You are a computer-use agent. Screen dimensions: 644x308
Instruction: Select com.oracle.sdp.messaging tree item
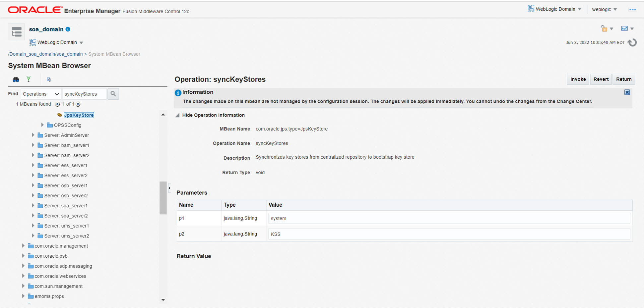coord(63,266)
